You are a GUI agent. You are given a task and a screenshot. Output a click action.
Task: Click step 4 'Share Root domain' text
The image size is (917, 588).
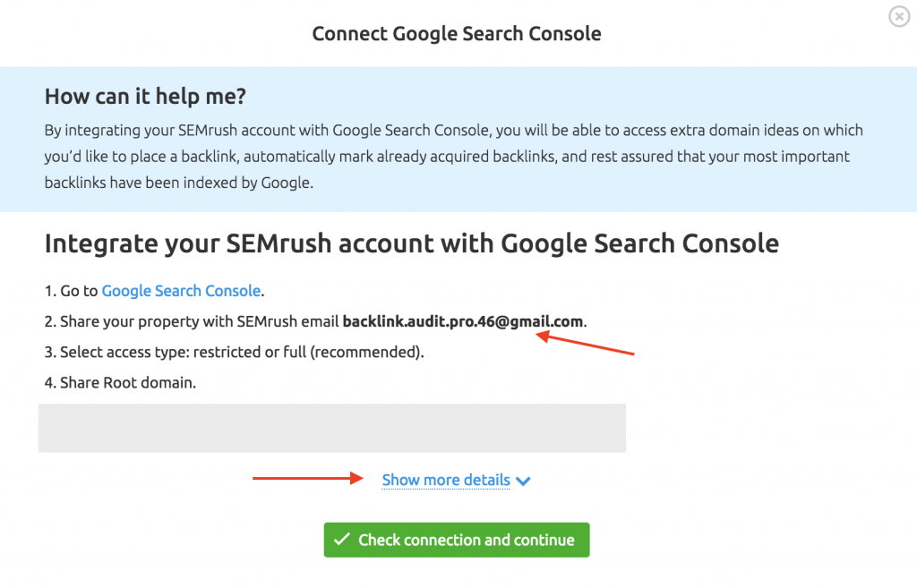point(128,383)
